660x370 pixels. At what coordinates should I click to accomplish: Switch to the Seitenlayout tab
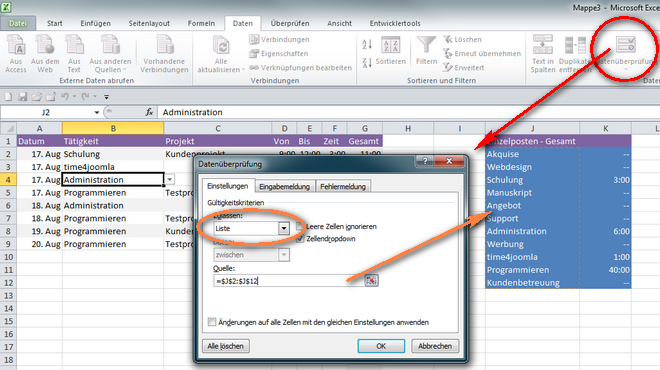pos(149,23)
